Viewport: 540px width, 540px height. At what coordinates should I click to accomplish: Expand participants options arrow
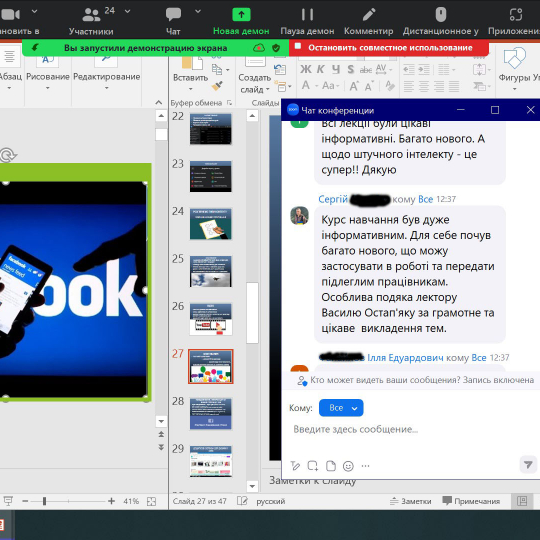pyautogui.click(x=127, y=11)
